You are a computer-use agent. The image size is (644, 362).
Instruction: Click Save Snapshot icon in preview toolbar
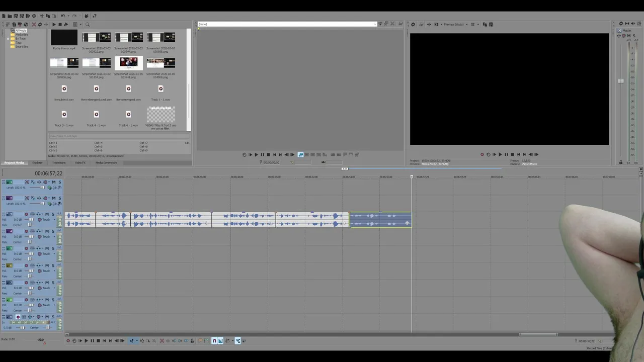491,24
